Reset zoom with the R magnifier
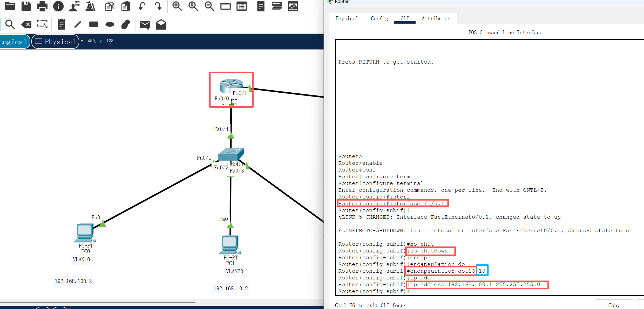Viewport: 644px width, 309px height. click(x=193, y=6)
